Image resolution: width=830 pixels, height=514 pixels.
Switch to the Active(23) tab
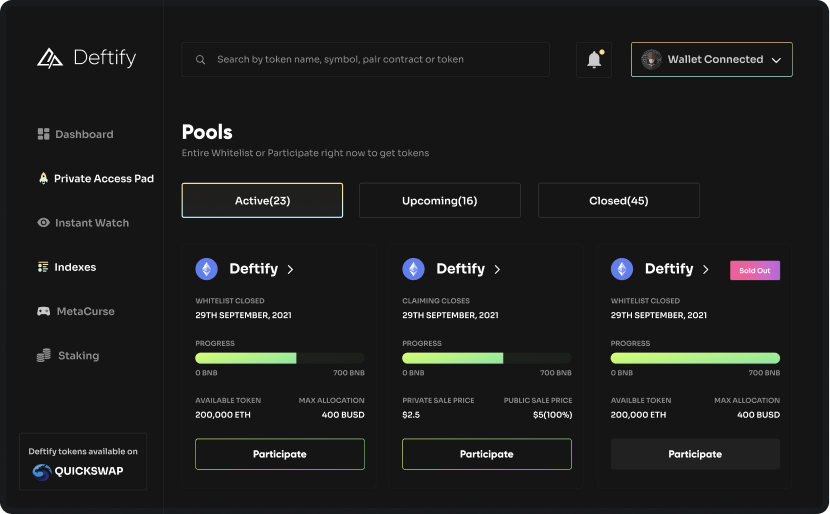262,201
